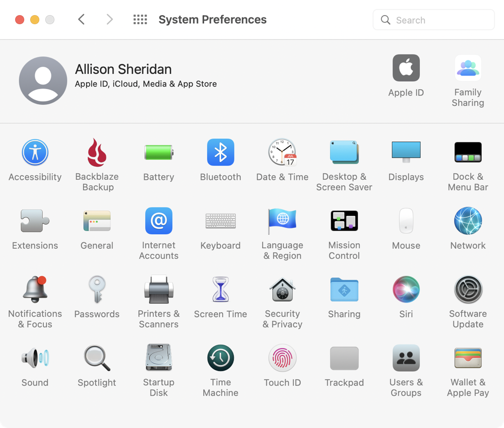Image resolution: width=504 pixels, height=428 pixels.
Task: Click the Apple ID button
Action: [x=406, y=68]
